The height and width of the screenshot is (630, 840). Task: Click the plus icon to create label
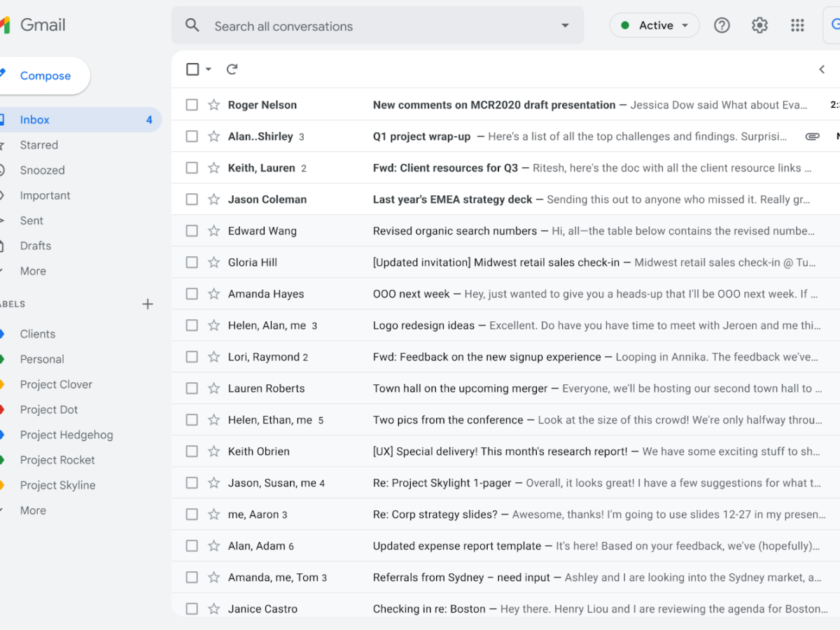pos(148,304)
